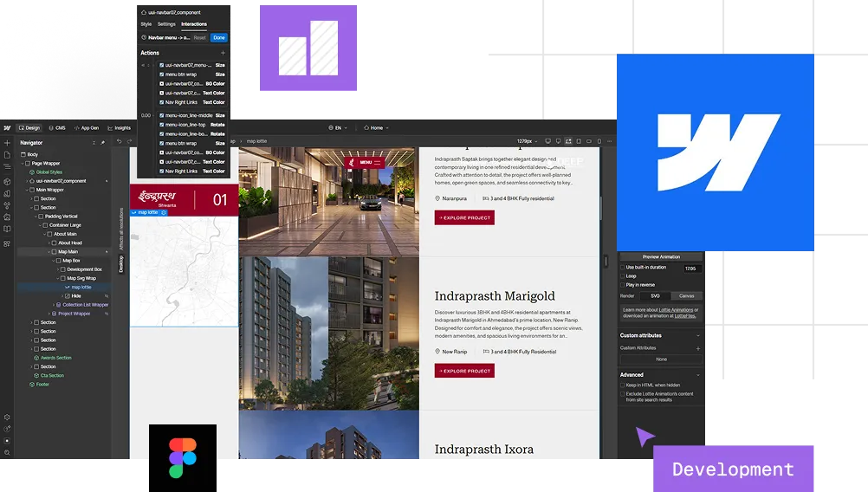Add a custom attribute with the plus icon
868x492 pixels.
coord(698,349)
